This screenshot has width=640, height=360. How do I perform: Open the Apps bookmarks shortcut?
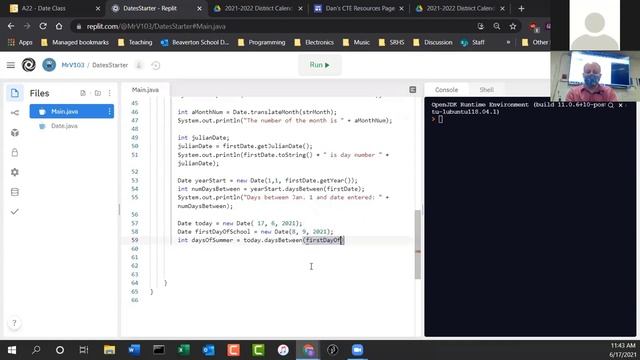[x=20, y=42]
